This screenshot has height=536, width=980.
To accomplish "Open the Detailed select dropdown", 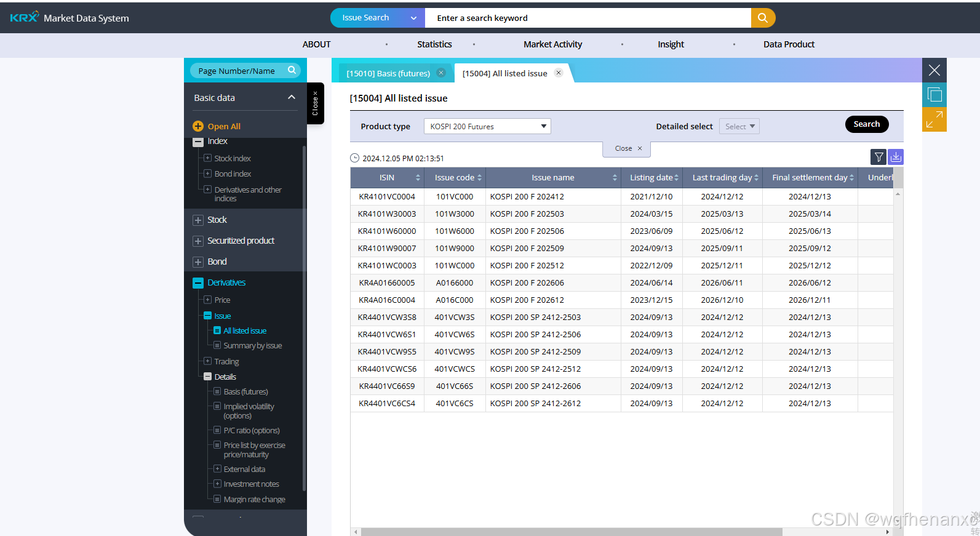I will coord(739,126).
